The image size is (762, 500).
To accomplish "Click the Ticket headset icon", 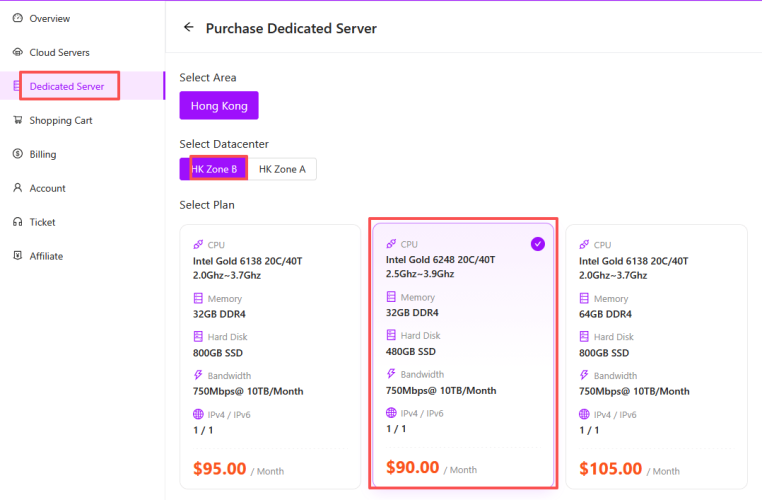I will click(17, 222).
